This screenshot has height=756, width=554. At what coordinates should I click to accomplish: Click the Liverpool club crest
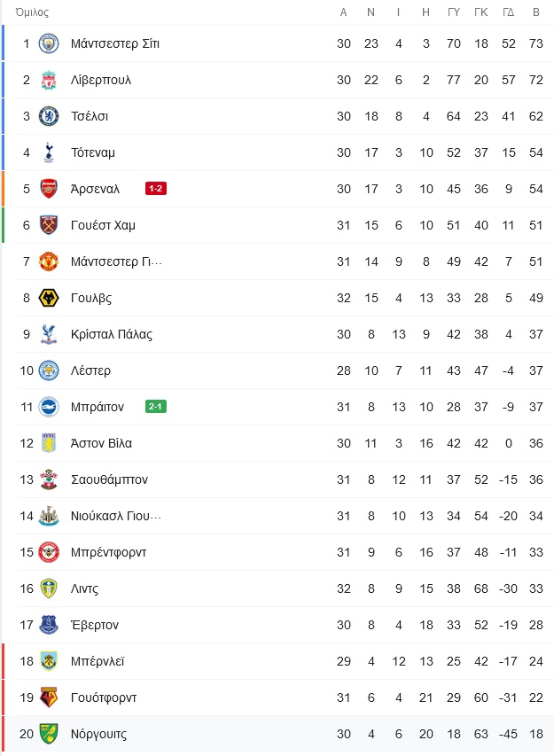click(49, 80)
